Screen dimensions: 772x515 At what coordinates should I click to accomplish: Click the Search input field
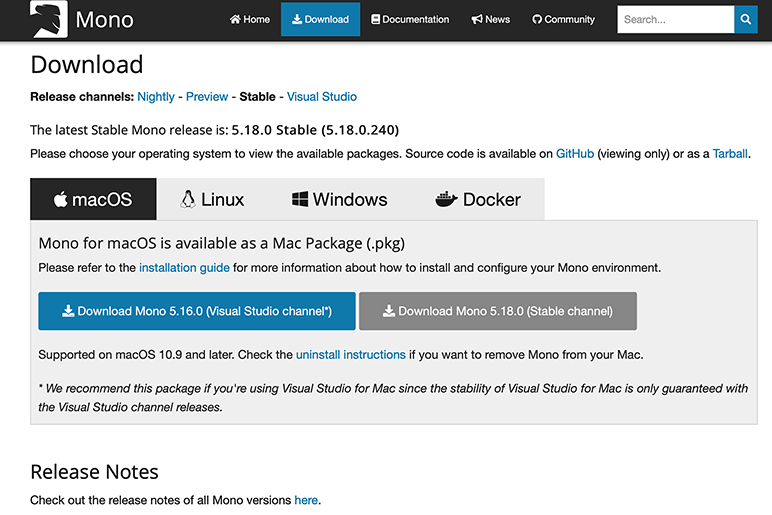pos(675,19)
